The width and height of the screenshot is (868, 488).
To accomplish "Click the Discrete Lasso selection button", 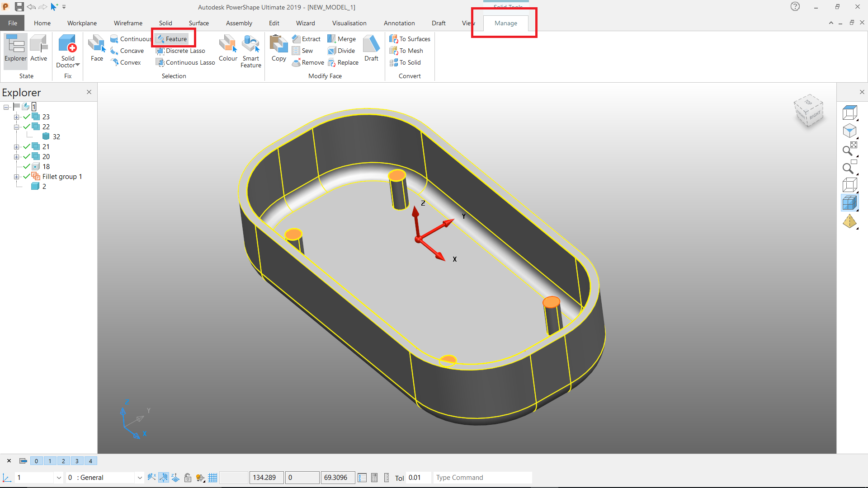I will tap(180, 51).
